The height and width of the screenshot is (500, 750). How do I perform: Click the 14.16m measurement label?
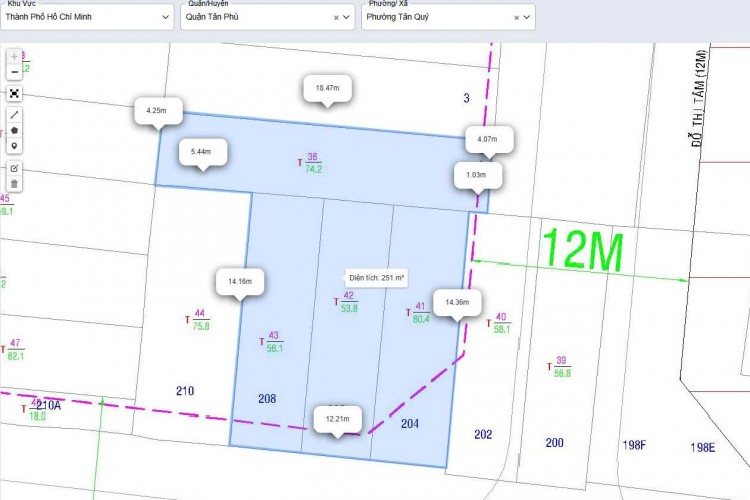tap(240, 281)
